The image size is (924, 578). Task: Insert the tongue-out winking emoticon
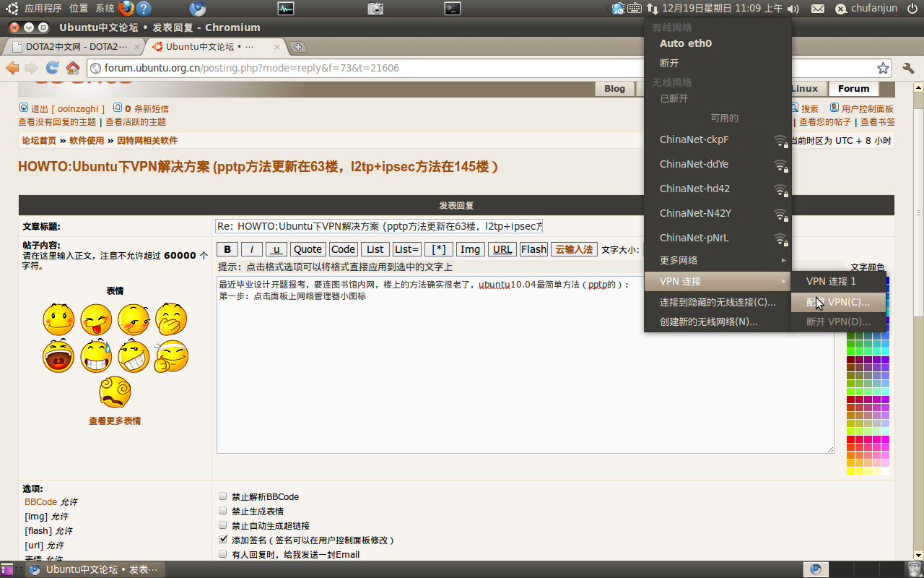(96, 319)
